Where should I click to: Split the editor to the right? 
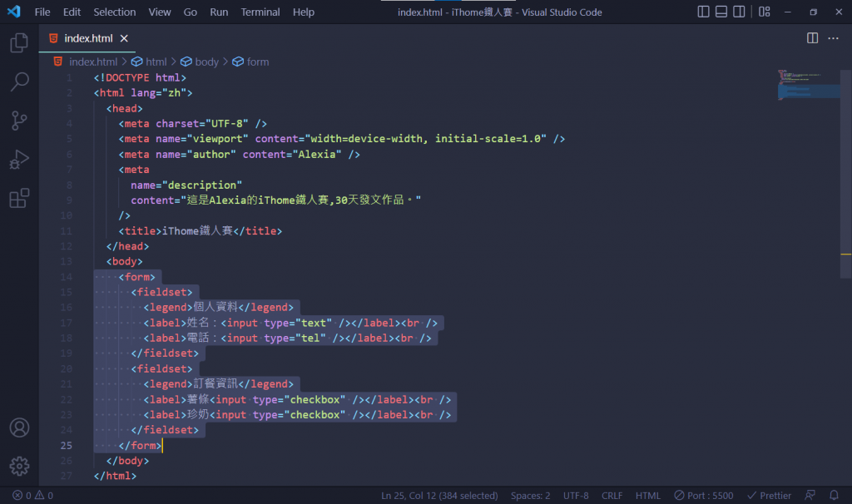[x=812, y=38]
